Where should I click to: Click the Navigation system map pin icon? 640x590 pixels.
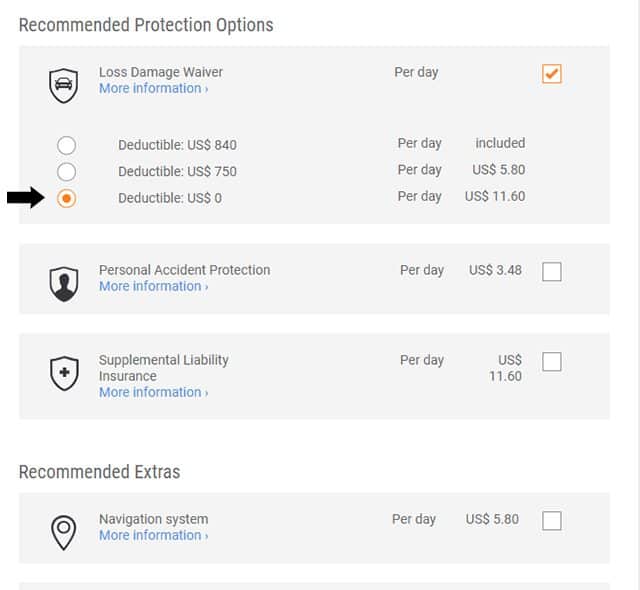(64, 532)
